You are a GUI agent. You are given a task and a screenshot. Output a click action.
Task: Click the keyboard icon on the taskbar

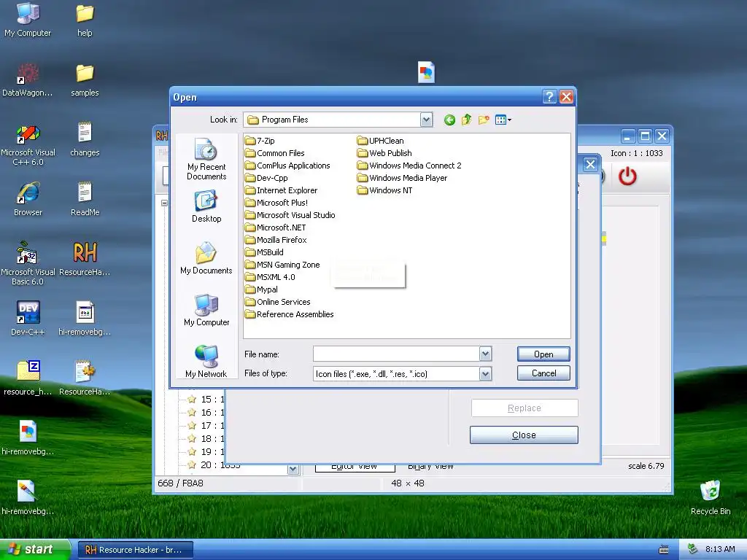[x=664, y=550]
